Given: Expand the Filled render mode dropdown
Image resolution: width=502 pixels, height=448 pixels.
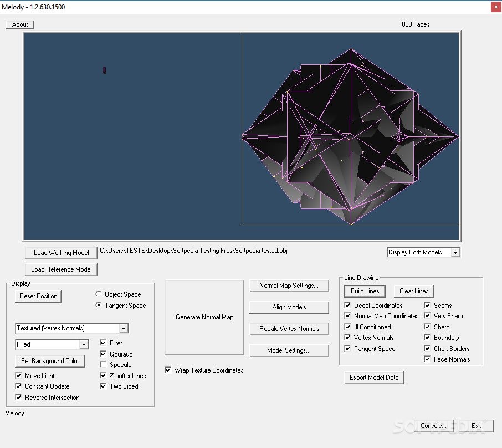Looking at the screenshot, I should [x=84, y=344].
